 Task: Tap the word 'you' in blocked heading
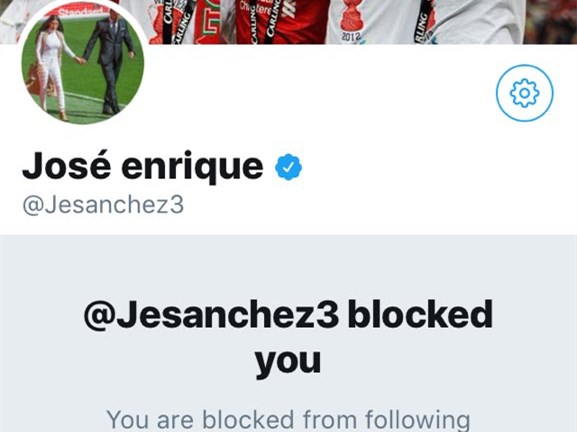[x=288, y=362]
